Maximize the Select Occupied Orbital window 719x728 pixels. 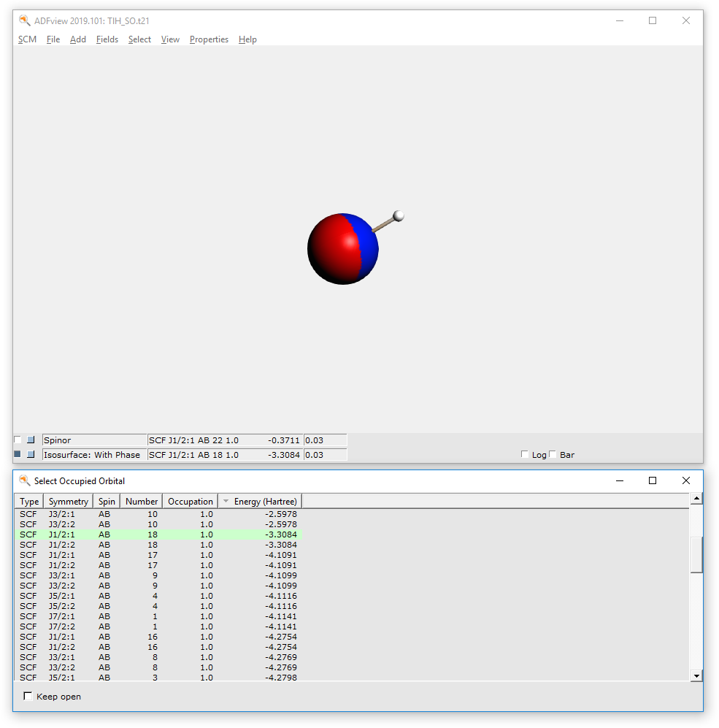click(x=652, y=480)
